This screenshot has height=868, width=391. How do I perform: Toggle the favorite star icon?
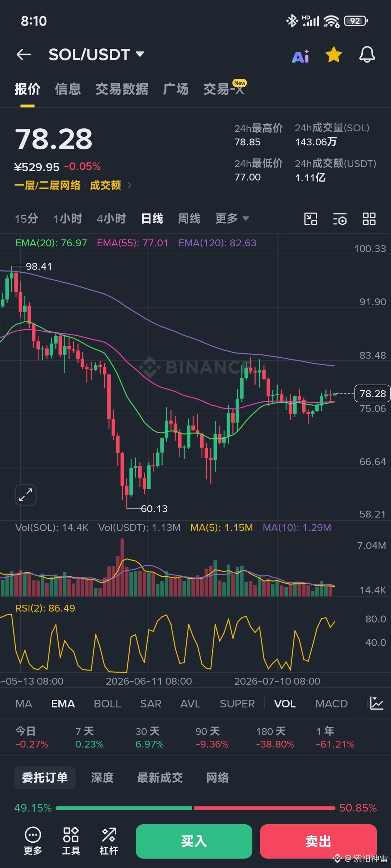tap(333, 55)
